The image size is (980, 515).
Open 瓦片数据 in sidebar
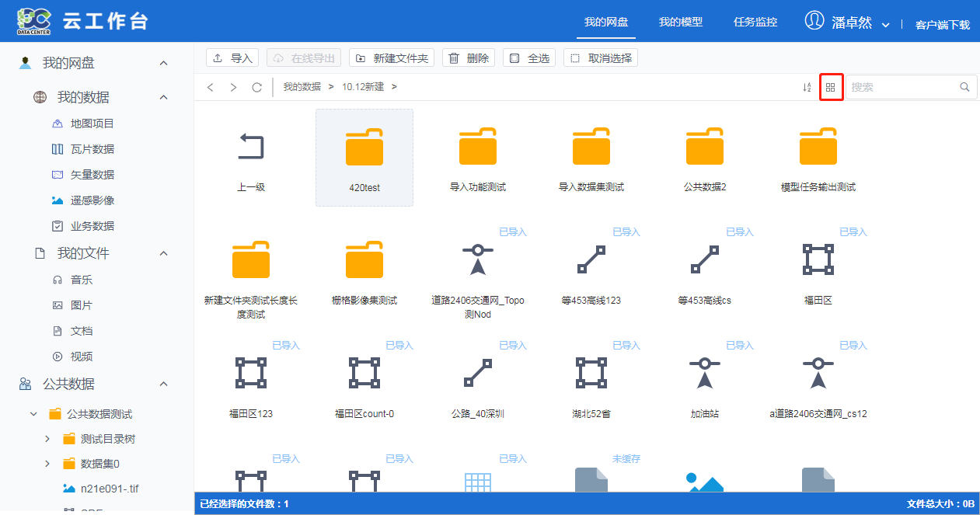[92, 149]
